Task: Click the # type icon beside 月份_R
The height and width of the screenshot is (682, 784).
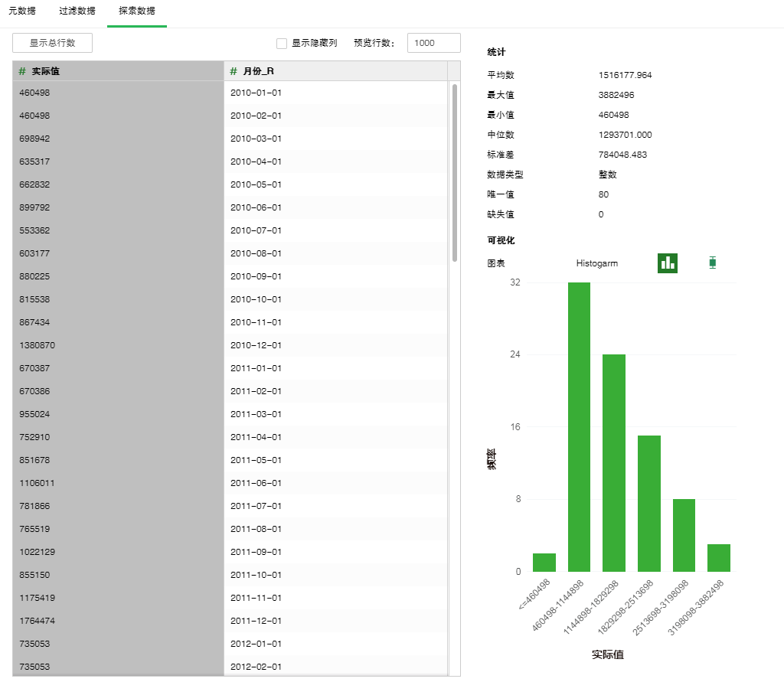Action: coord(234,71)
